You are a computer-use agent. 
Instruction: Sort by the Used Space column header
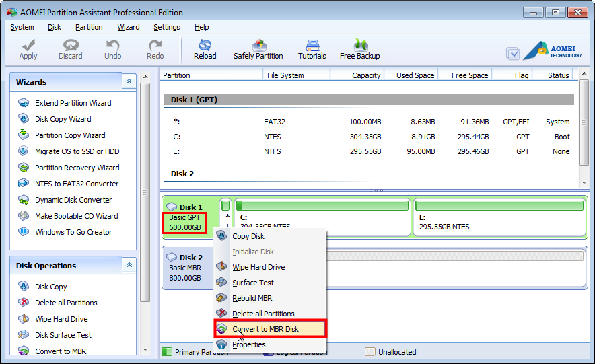point(411,75)
